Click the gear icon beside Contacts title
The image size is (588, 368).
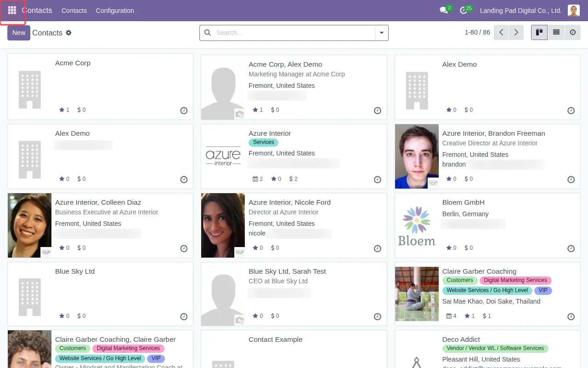[x=68, y=33]
